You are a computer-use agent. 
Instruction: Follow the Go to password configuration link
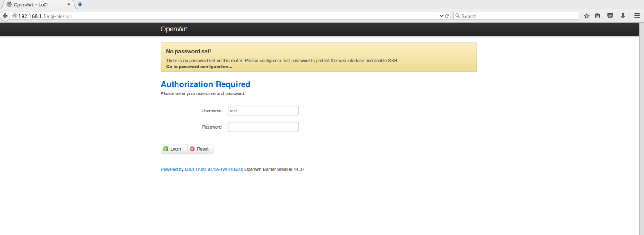click(199, 67)
